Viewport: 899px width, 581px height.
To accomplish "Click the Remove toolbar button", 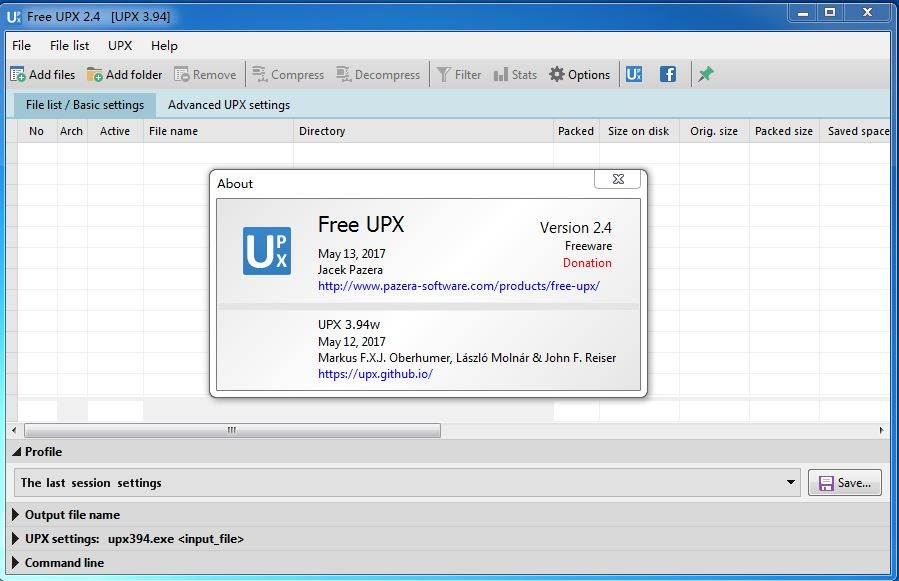I will pyautogui.click(x=205, y=75).
